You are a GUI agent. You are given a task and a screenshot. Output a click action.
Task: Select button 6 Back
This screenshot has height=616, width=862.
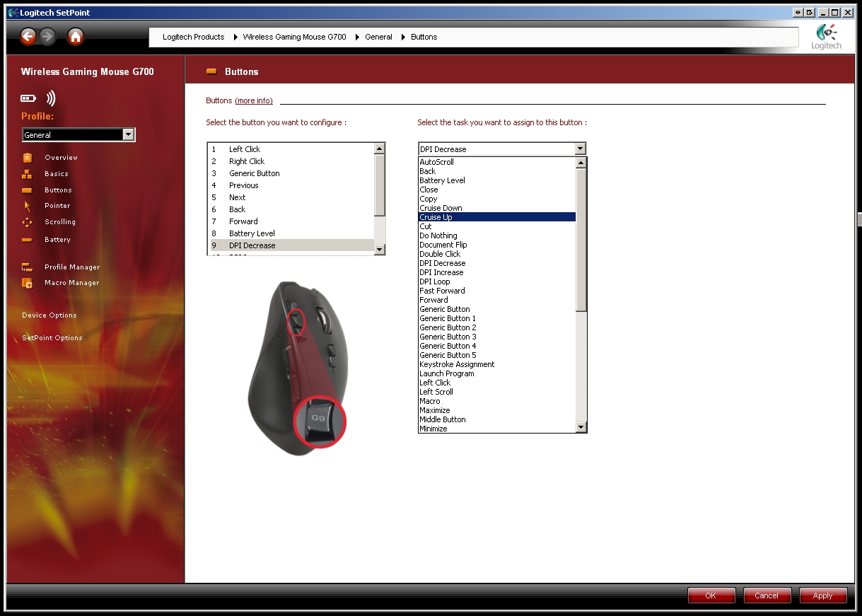coord(291,209)
